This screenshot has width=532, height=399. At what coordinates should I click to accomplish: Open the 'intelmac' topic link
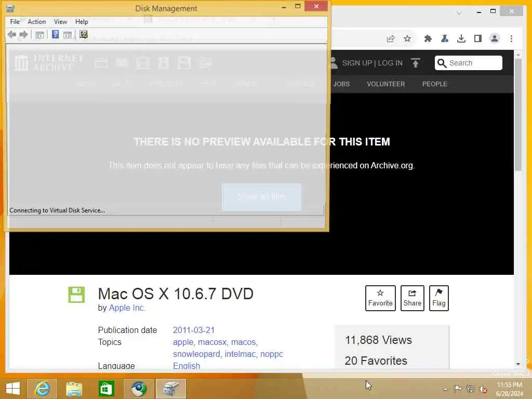click(x=240, y=354)
